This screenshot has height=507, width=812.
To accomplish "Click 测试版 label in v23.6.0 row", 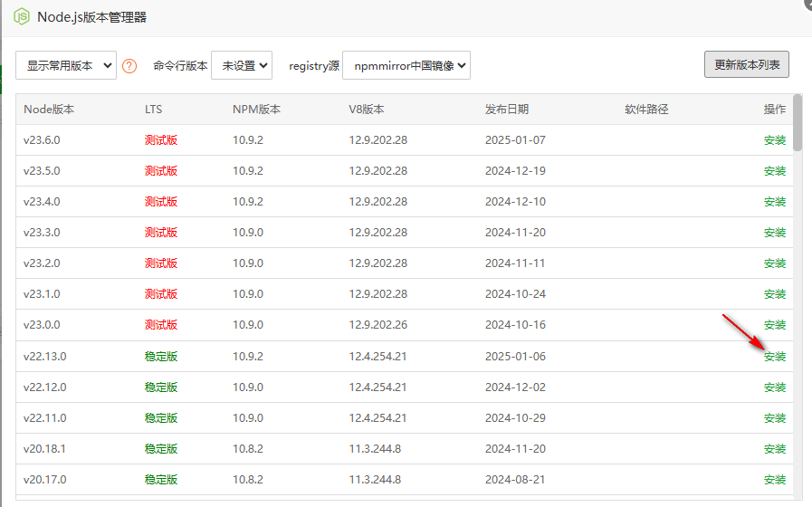I will click(161, 139).
